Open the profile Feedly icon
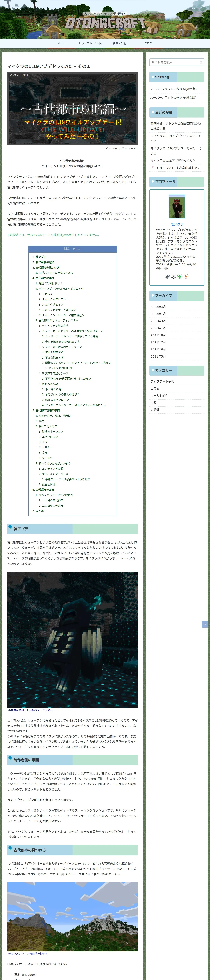This screenshot has width=210, height=980. tap(180, 276)
